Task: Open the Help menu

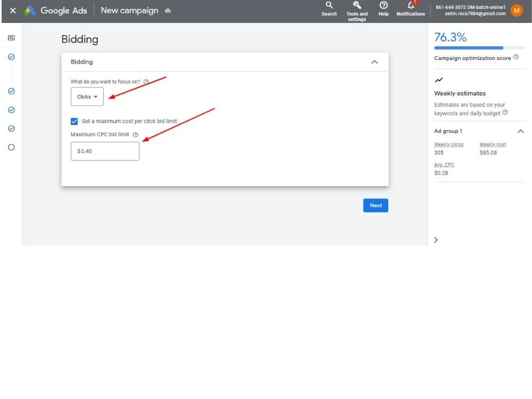Action: 384,9
